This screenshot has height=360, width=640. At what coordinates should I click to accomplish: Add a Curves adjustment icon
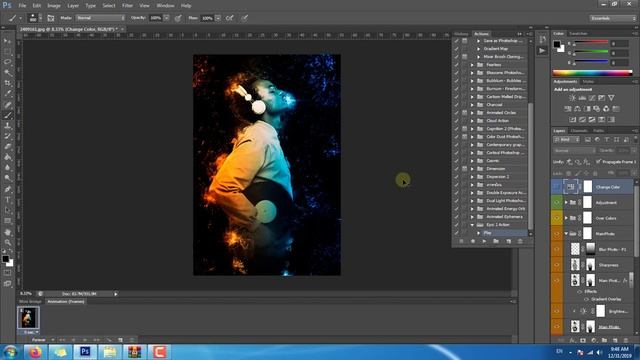(592, 98)
